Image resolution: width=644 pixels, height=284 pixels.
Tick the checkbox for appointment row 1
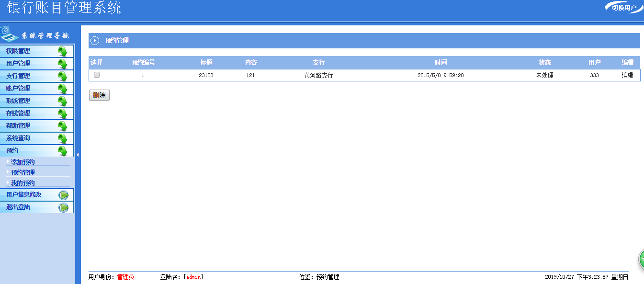point(97,75)
